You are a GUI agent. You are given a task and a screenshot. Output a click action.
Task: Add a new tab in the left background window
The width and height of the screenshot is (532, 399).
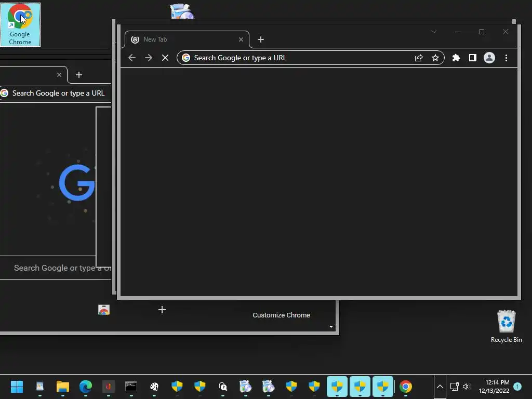point(79,75)
